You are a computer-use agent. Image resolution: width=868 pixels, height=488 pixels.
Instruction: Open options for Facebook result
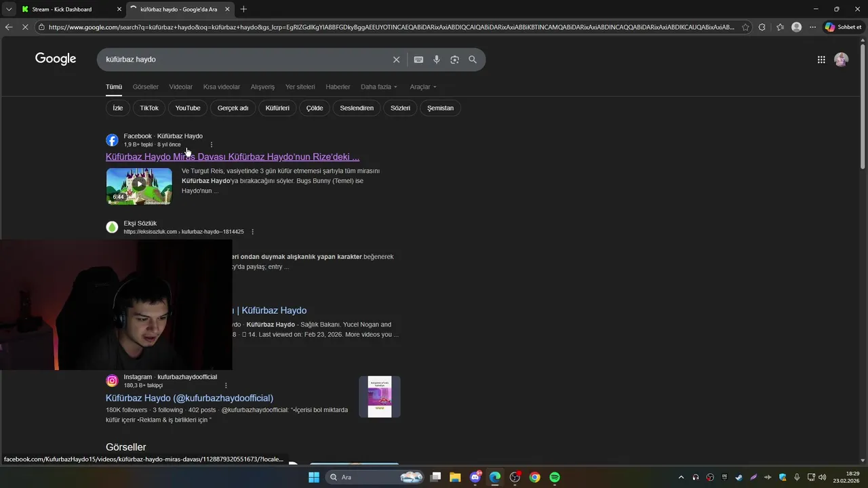tap(212, 144)
